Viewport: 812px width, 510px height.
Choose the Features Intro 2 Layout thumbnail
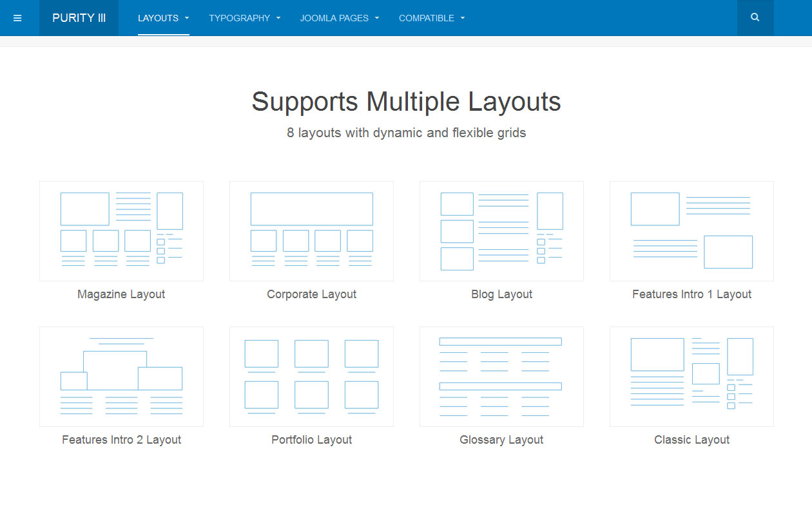click(x=121, y=376)
